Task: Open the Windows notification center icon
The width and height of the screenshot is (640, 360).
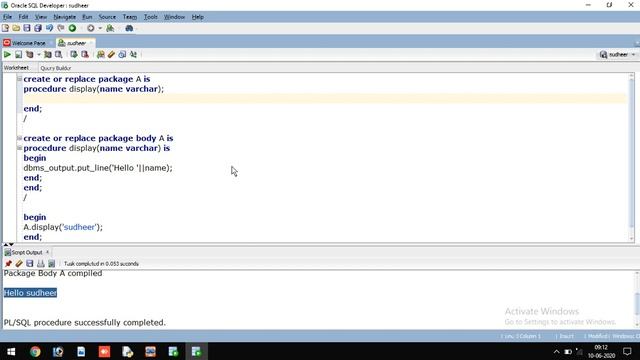Action: [627, 351]
